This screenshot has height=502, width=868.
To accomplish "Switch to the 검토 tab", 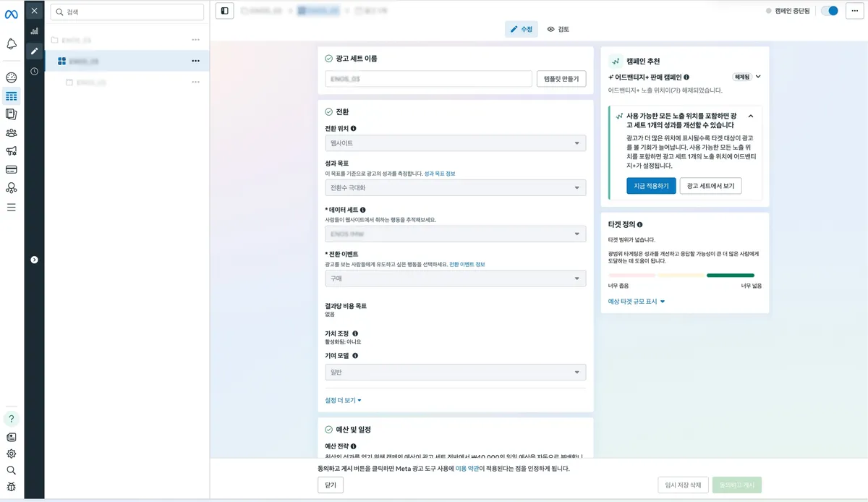I will tap(558, 29).
